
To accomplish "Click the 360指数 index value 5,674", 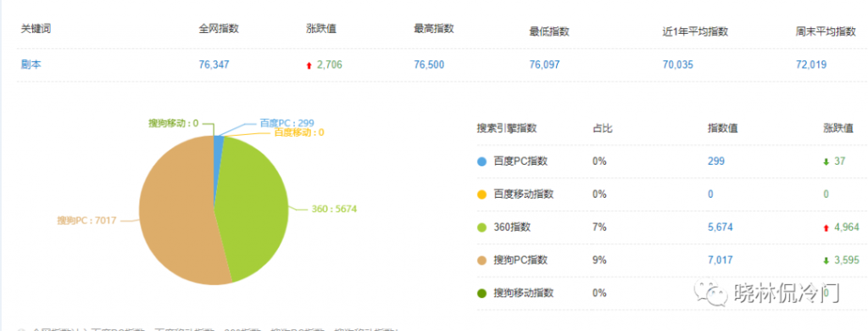I will click(x=721, y=227).
